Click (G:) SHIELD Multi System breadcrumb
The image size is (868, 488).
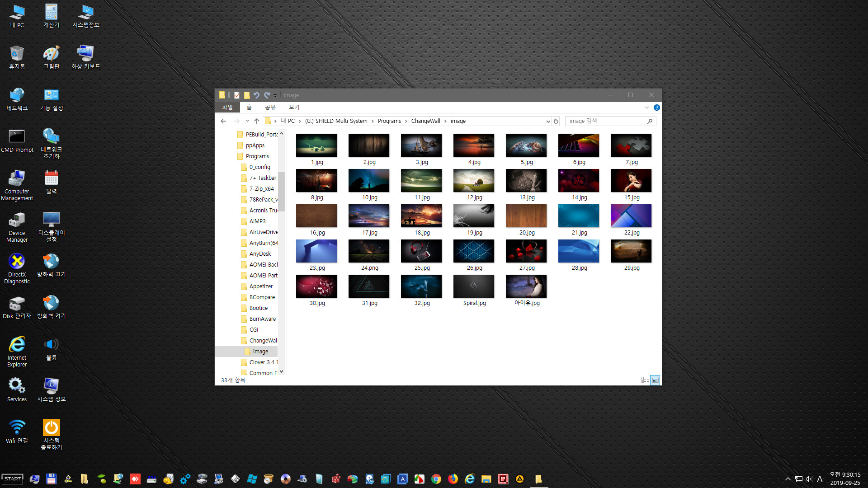click(x=336, y=121)
